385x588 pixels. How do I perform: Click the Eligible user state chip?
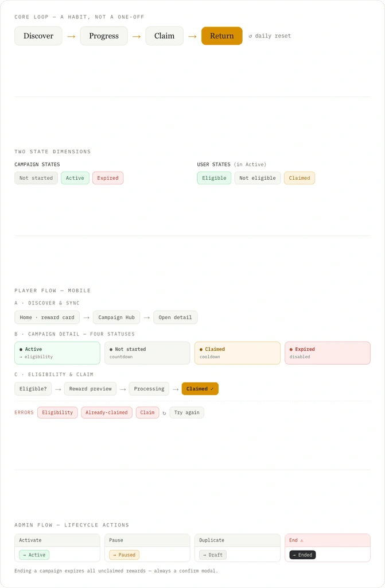[x=214, y=178]
